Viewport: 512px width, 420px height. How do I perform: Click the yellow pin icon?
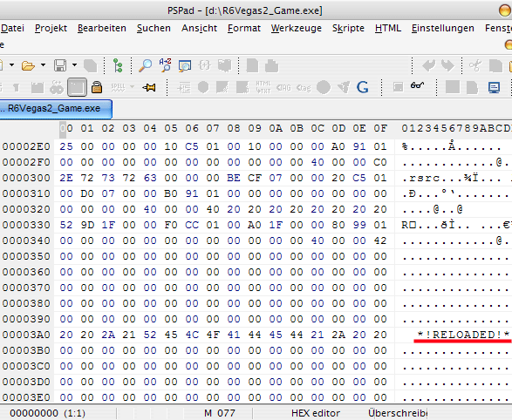149,87
